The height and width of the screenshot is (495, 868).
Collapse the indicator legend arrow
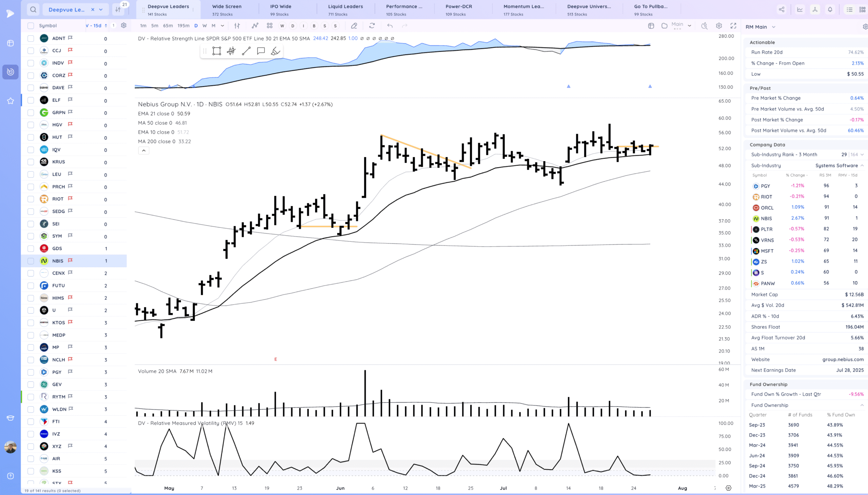[x=143, y=151]
